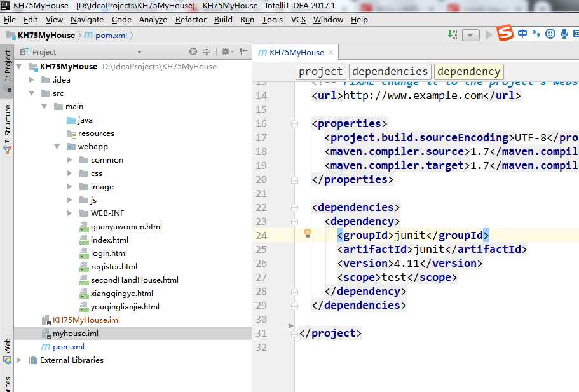
Task: Open the run configuration dropdown
Action: 470,36
